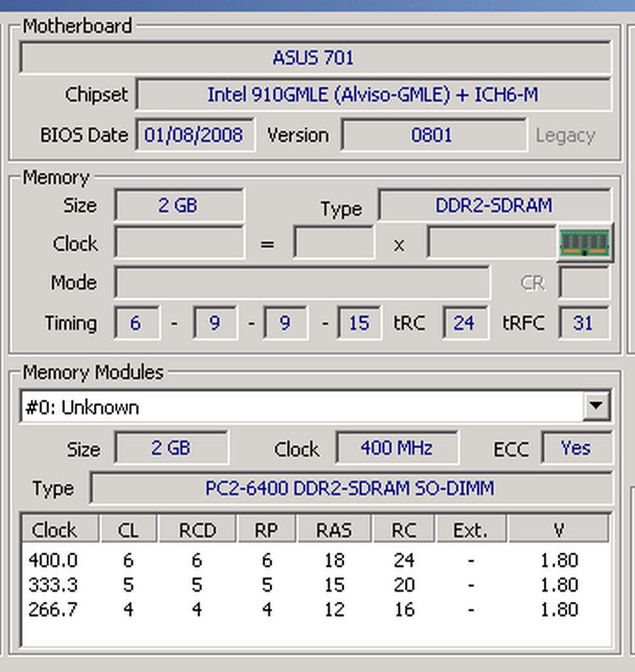
Task: Select the first Timing value box showing 6
Action: click(136, 323)
